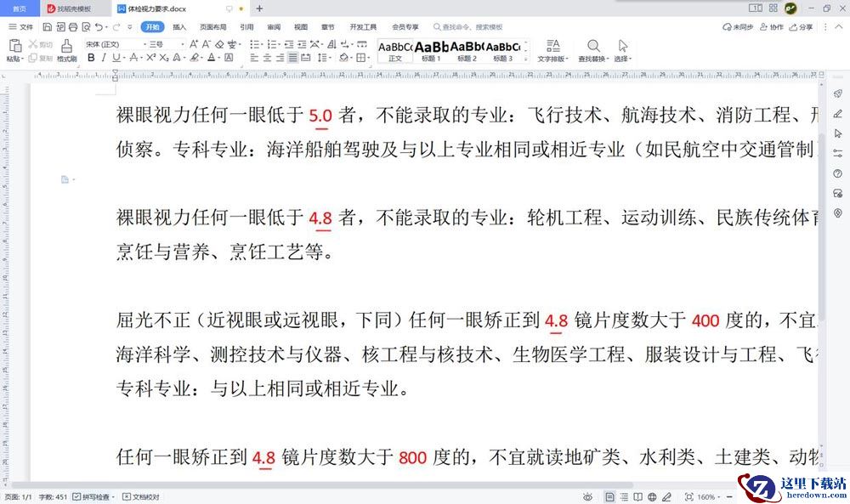Click the Superscript X² icon
The width and height of the screenshot is (850, 504).
[150, 58]
